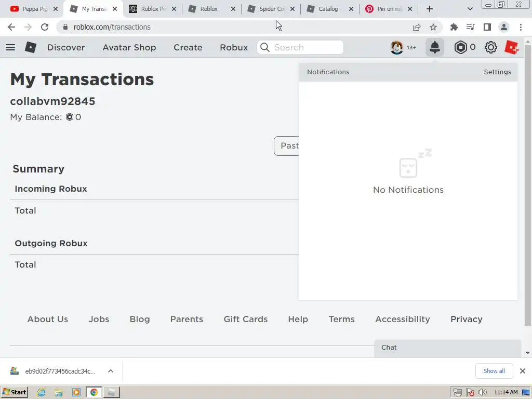Close the My Transactions tab
The image size is (532, 399).
115,9
